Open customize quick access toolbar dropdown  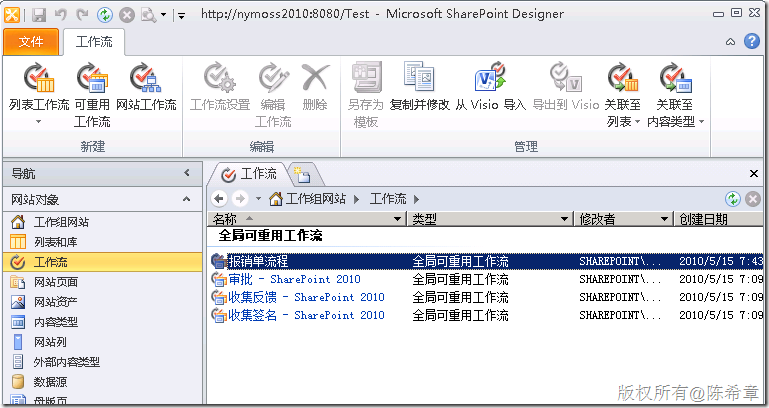181,16
